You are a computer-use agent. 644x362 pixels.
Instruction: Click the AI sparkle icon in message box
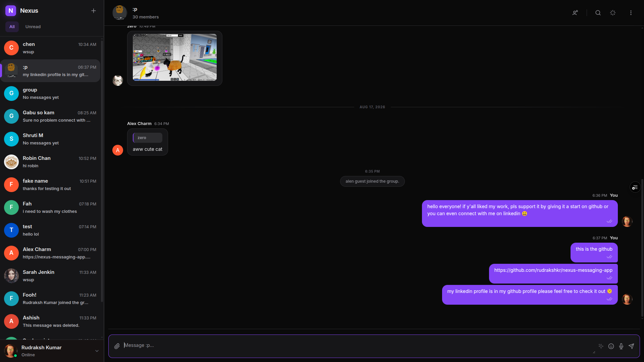coord(601,346)
